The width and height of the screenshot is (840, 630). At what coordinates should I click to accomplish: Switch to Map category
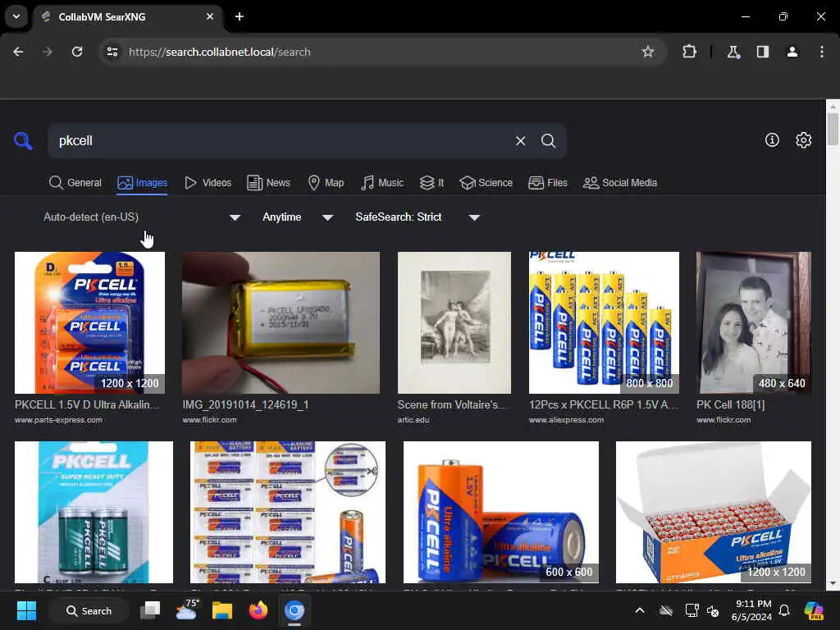click(x=326, y=183)
